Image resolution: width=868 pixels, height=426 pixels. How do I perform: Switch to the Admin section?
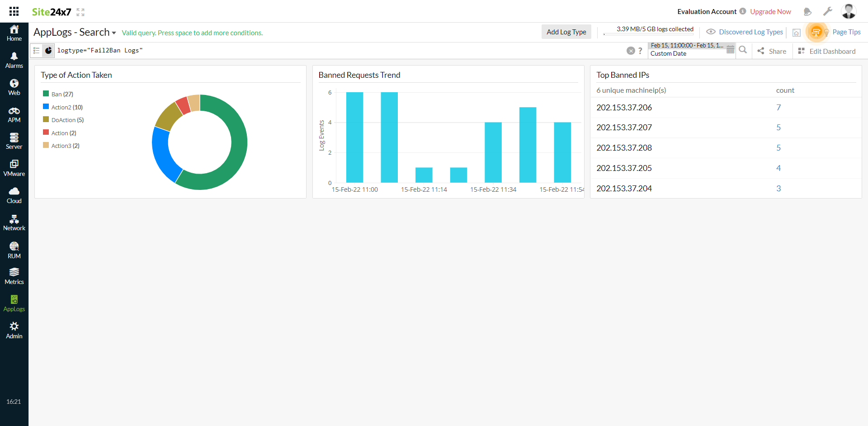[14, 330]
